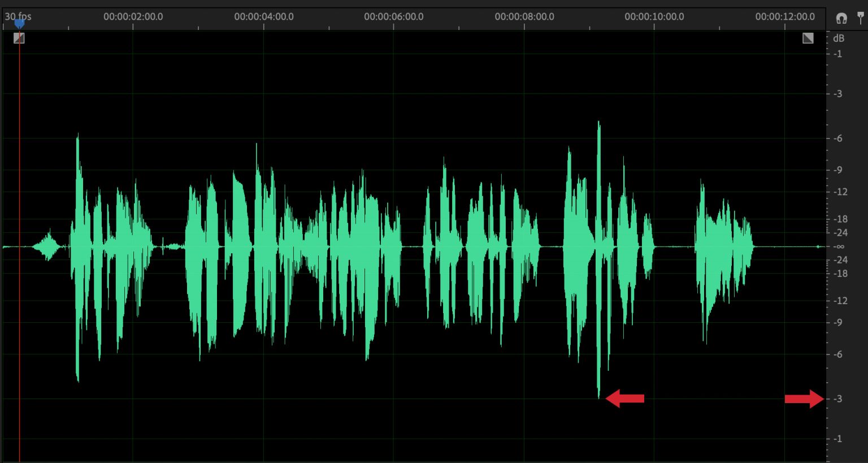Screen dimensions: 868x463
Task: Select the 00:00:08:00.0 ruler position
Action: pos(524,16)
